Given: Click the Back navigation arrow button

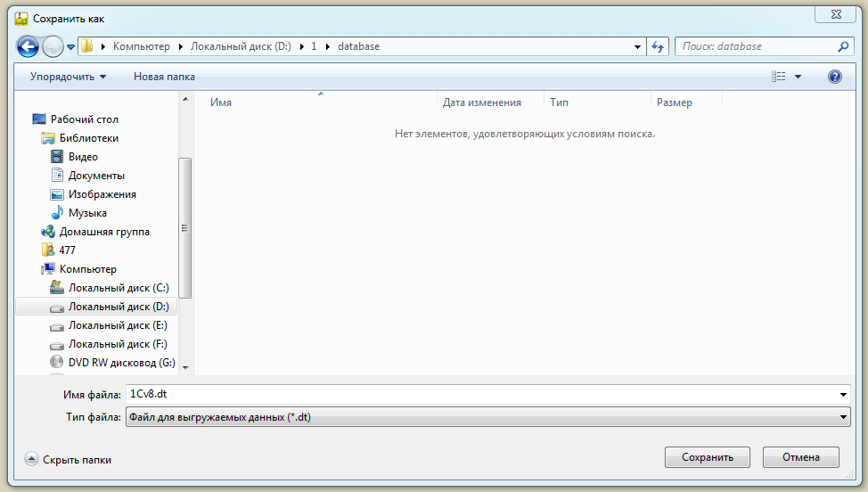Looking at the screenshot, I should tap(28, 46).
